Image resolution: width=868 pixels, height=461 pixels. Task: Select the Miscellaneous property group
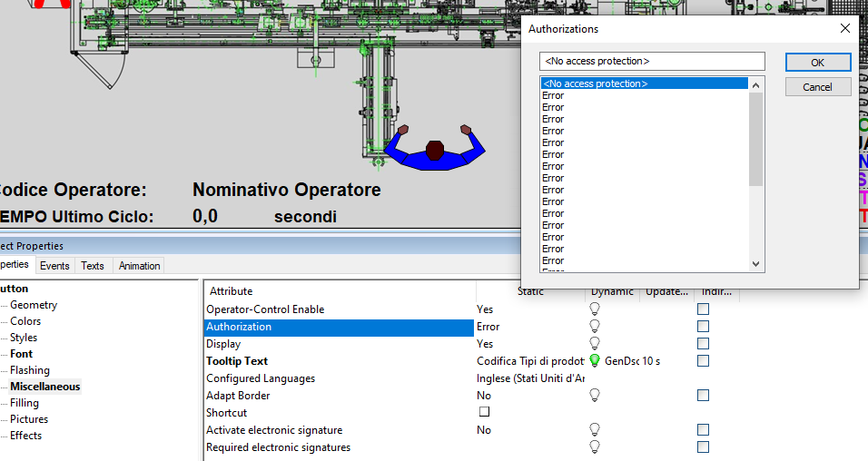pos(44,387)
